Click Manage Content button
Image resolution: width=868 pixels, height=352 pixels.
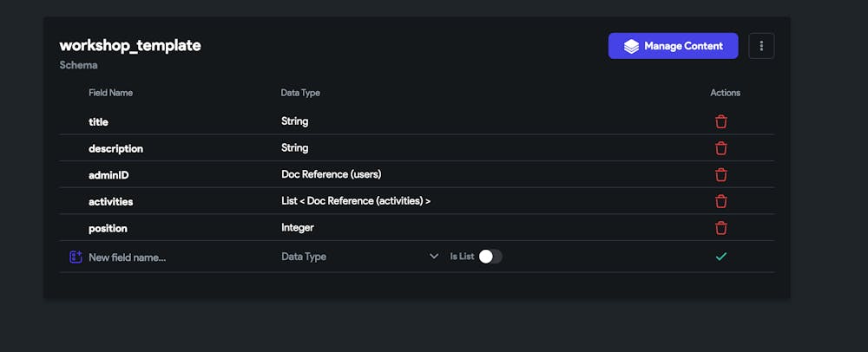coord(674,46)
